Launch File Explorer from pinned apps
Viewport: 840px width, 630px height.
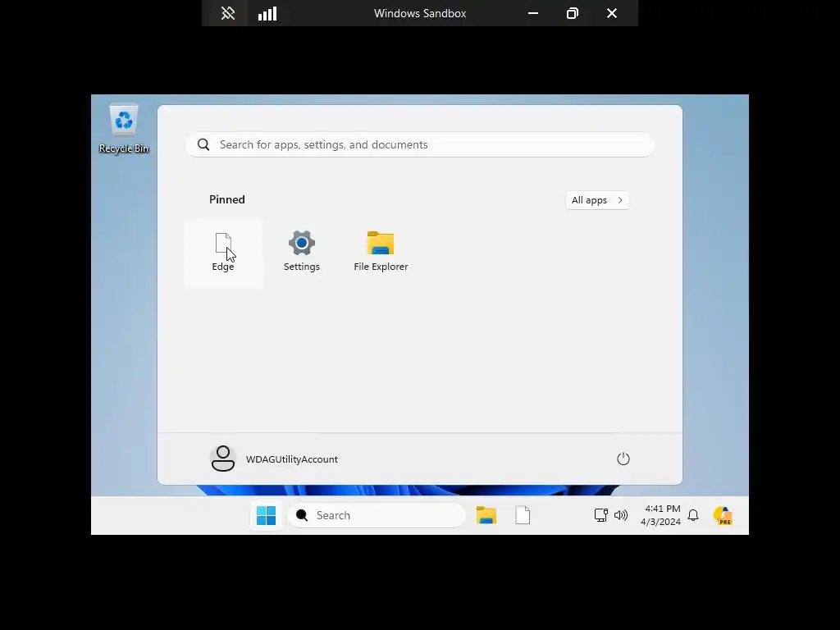[x=381, y=253]
